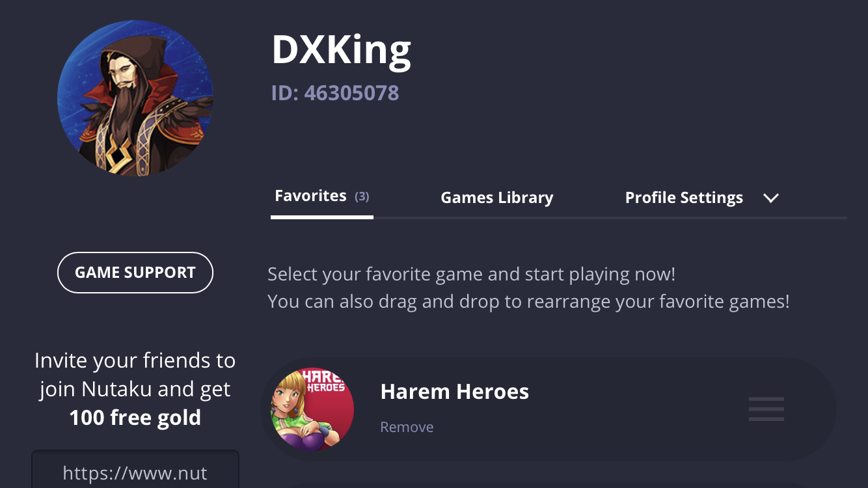Click the drag and drop rearrange hint
The width and height of the screenshot is (868, 488).
(x=528, y=302)
